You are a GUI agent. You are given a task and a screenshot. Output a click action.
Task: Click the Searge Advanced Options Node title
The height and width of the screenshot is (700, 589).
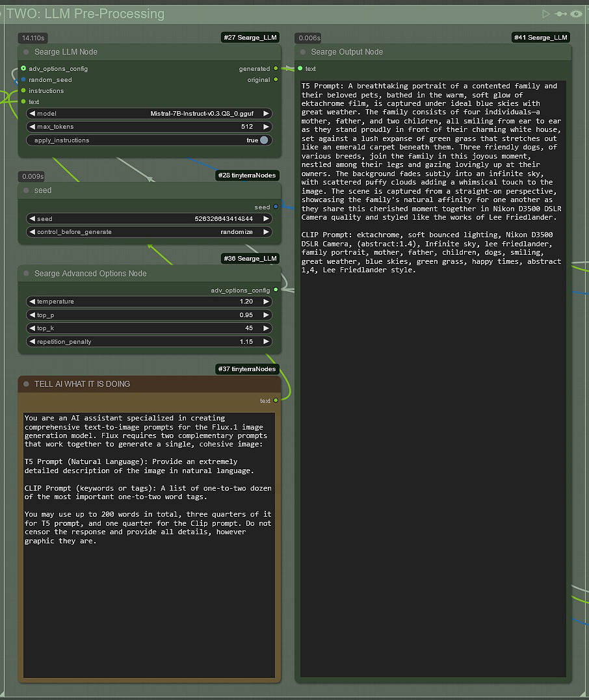click(x=90, y=274)
